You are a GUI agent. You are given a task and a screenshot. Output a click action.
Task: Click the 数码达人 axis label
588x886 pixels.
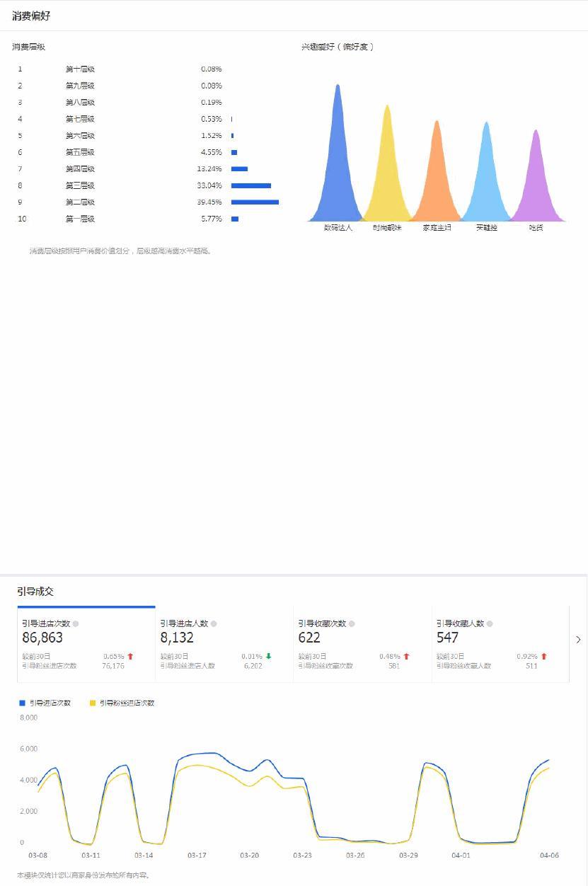pyautogui.click(x=338, y=228)
